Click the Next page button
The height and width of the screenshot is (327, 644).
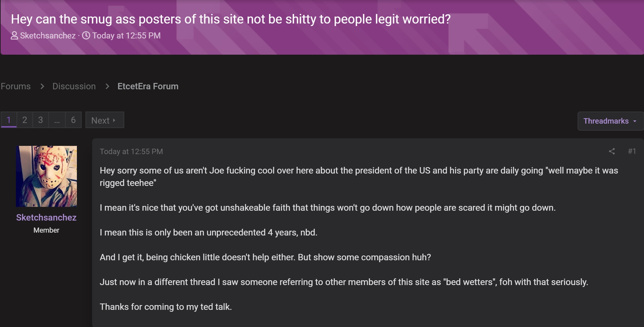coord(105,120)
